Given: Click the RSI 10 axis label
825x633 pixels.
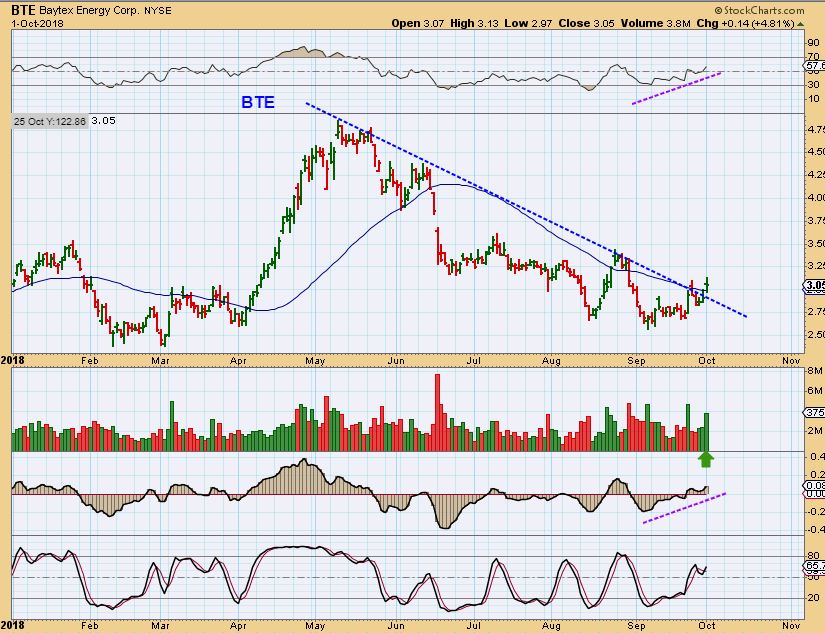Looking at the screenshot, I should pyautogui.click(x=813, y=99).
